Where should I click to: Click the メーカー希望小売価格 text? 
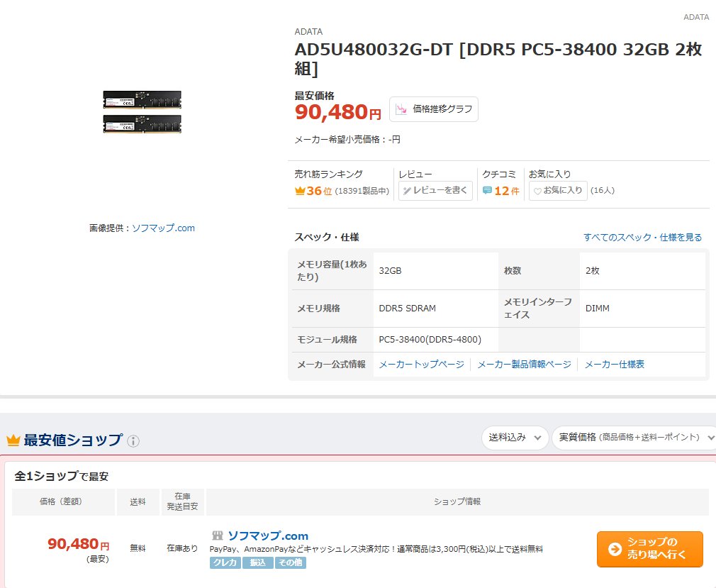[x=347, y=139]
